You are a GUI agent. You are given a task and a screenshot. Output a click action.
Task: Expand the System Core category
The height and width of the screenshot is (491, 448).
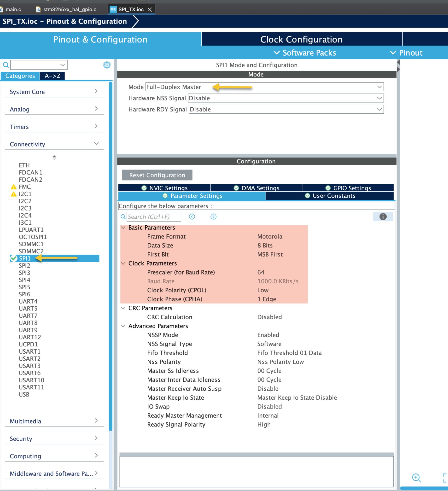pyautogui.click(x=96, y=91)
